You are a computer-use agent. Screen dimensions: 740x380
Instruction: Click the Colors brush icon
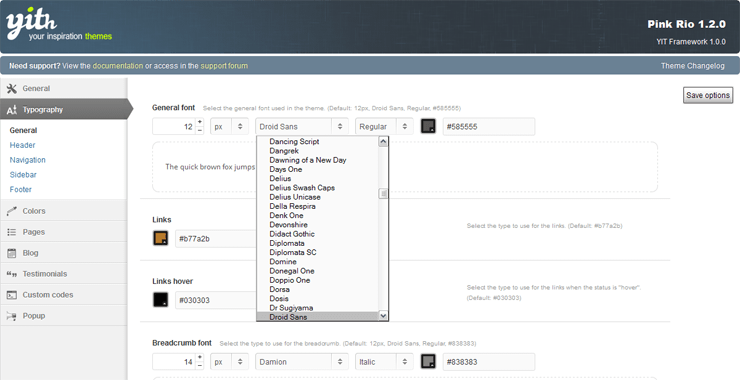(x=12, y=211)
